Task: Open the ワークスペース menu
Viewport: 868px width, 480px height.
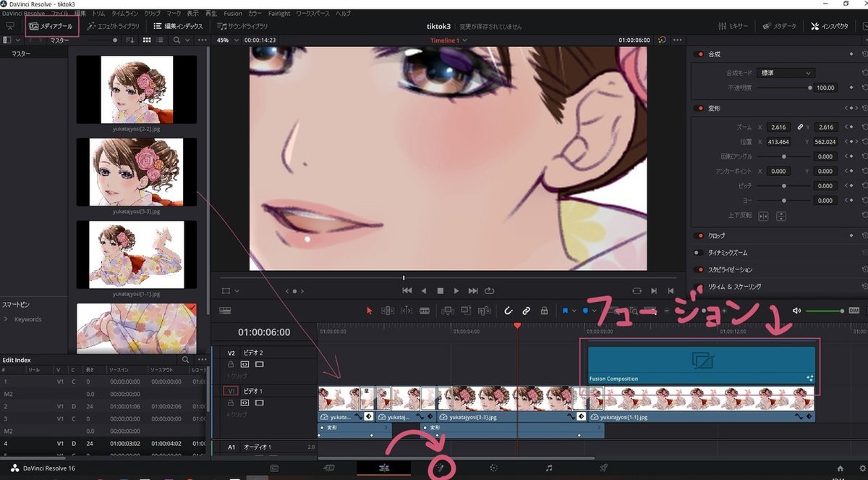Action: (312, 14)
